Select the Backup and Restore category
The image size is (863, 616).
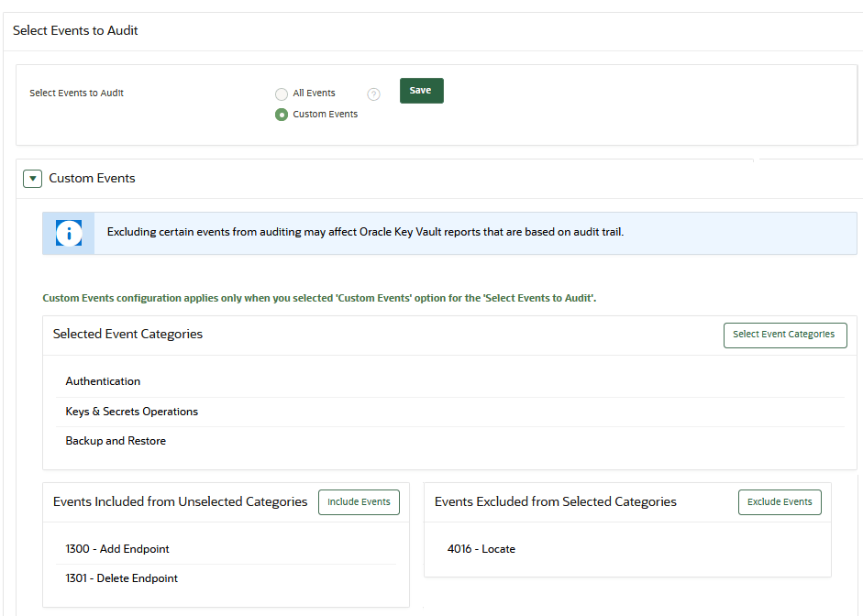(x=116, y=440)
